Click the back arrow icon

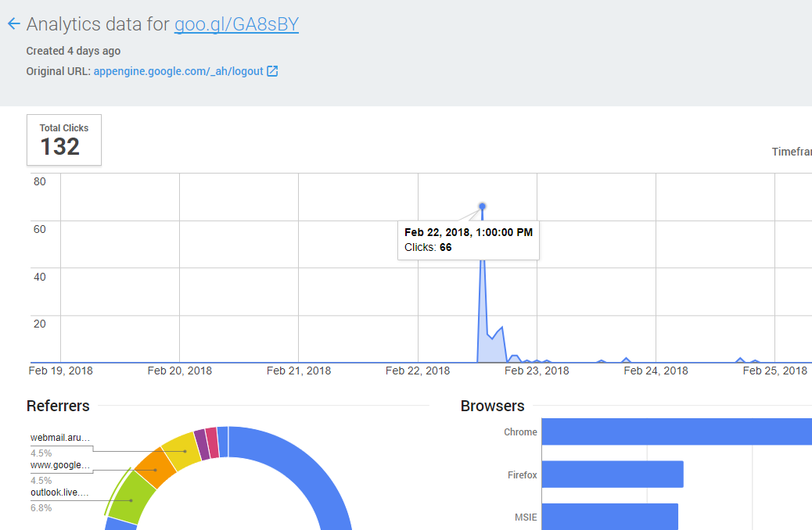click(14, 23)
